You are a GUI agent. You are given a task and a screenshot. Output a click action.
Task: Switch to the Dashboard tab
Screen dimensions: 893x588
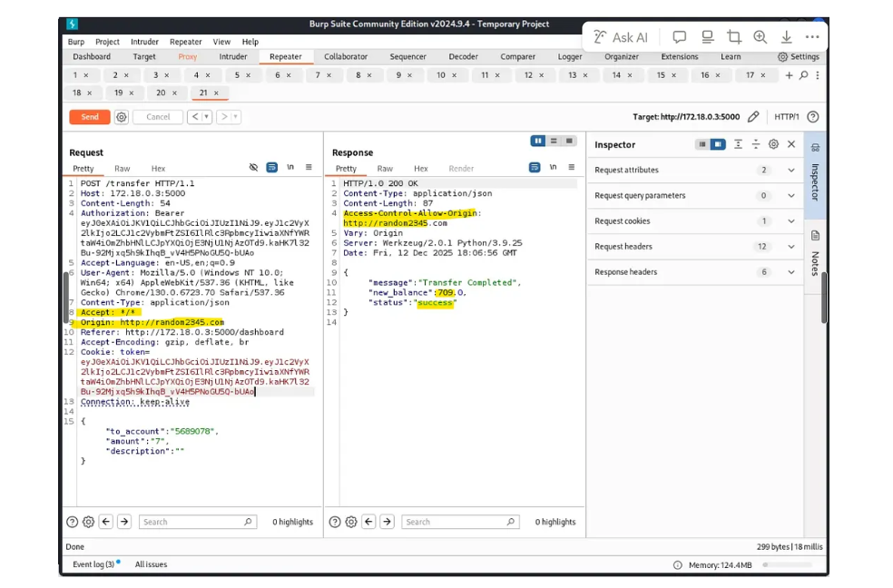[92, 56]
